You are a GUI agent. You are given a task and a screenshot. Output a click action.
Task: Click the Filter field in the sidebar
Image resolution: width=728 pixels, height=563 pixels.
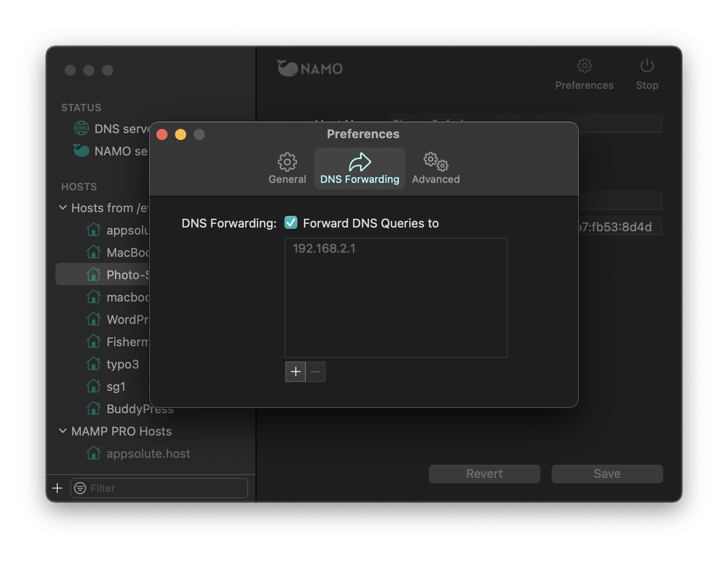pos(159,488)
